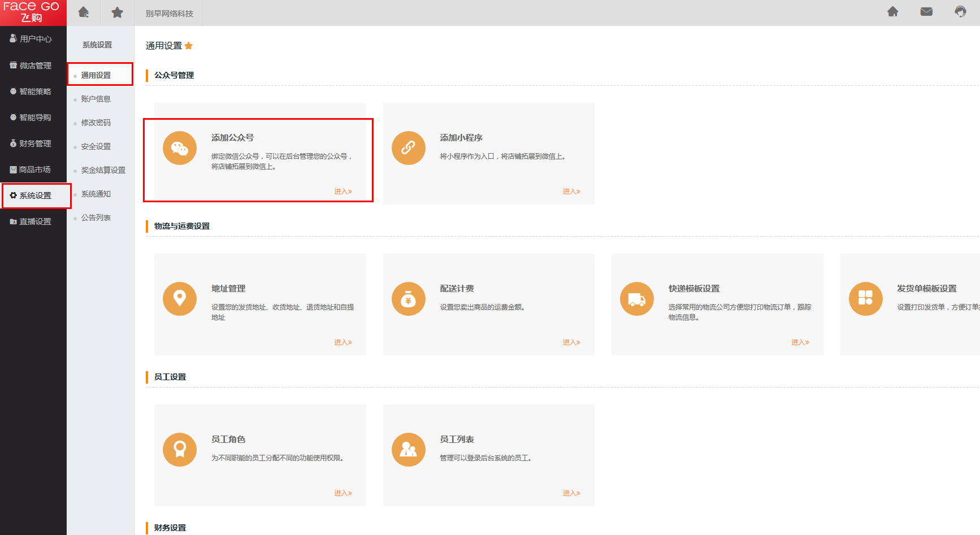This screenshot has height=535, width=980.
Task: Select 财务管理 in the left sidebar
Action: pos(35,143)
